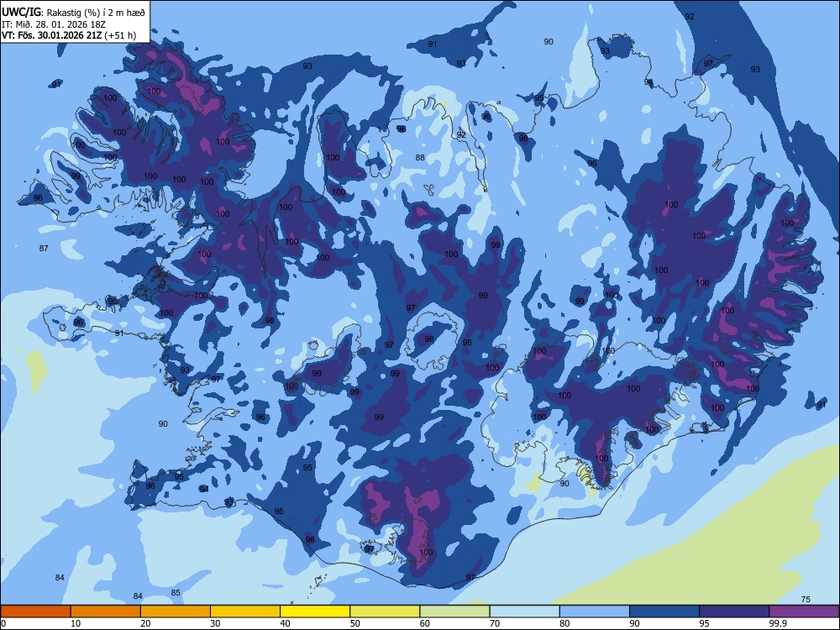This screenshot has height=630, width=840.
Task: Click the 'VT: Fös. 30.01.2026 21Z (+51 h)' line
Action: 69,35
